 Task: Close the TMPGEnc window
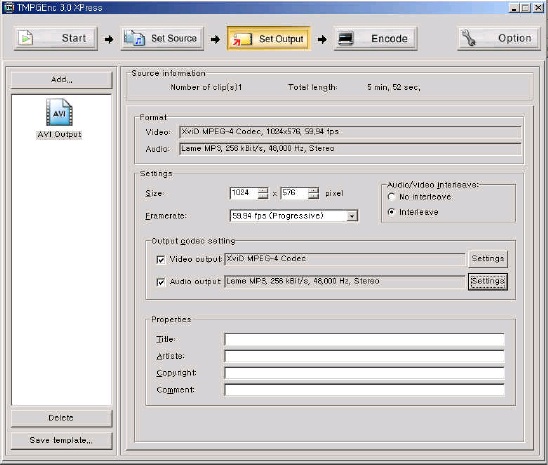pyautogui.click(x=538, y=7)
